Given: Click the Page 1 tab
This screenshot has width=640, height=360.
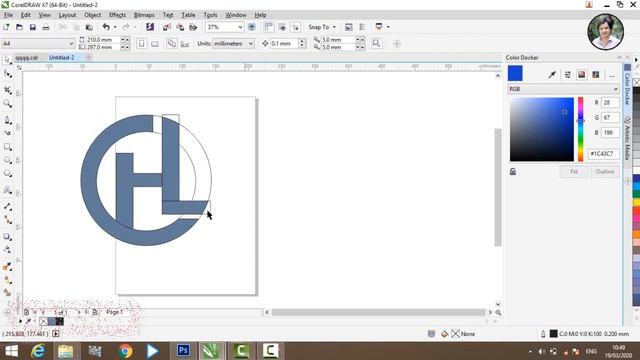Looking at the screenshot, I should click(114, 312).
